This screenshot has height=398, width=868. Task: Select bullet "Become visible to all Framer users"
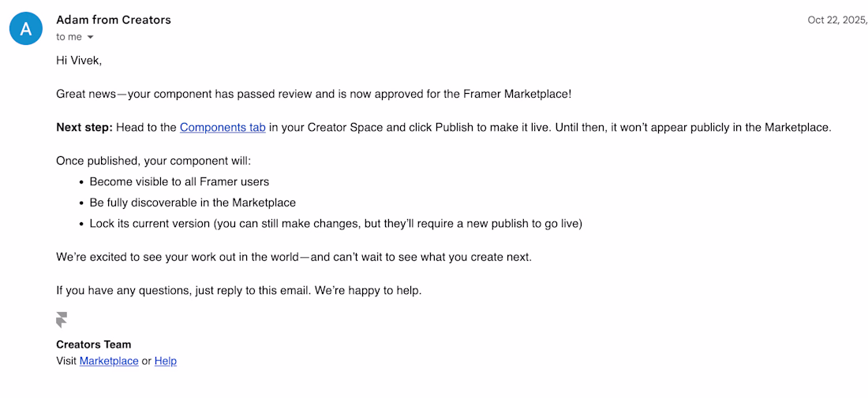pyautogui.click(x=179, y=181)
